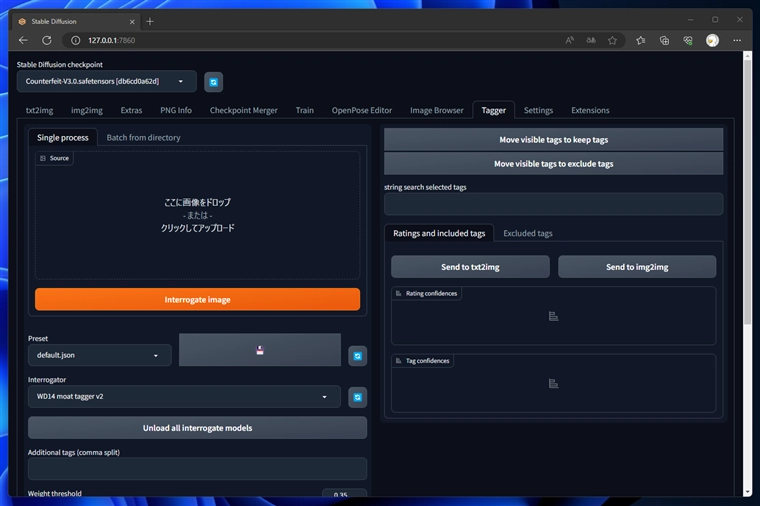Switch to Batch from directory sub-tab
The image size is (760, 506).
(143, 137)
